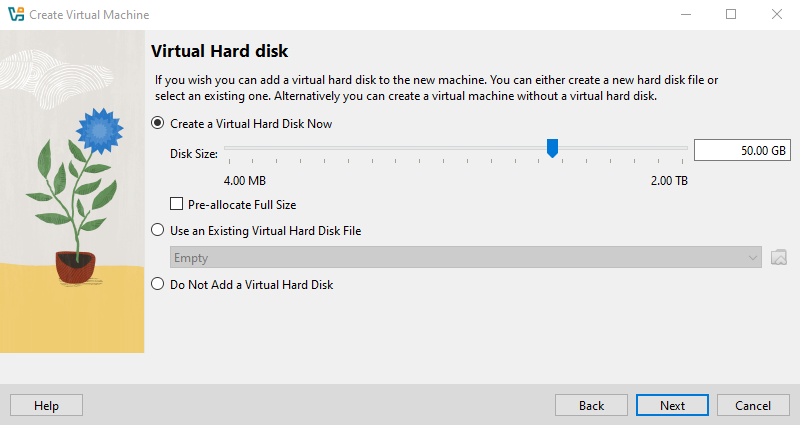Click the VirtualBox icon in the title bar
The height and width of the screenshot is (425, 800).
(x=15, y=15)
